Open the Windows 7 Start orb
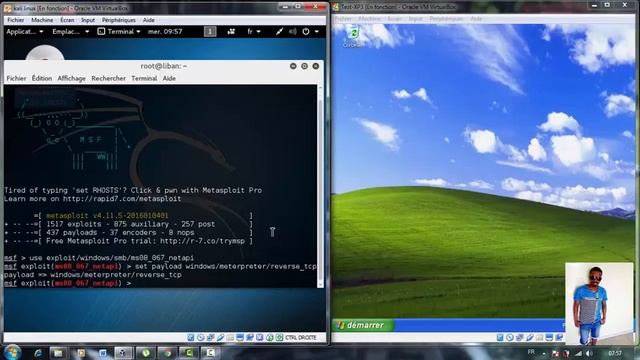640x360 pixels. click(12, 352)
